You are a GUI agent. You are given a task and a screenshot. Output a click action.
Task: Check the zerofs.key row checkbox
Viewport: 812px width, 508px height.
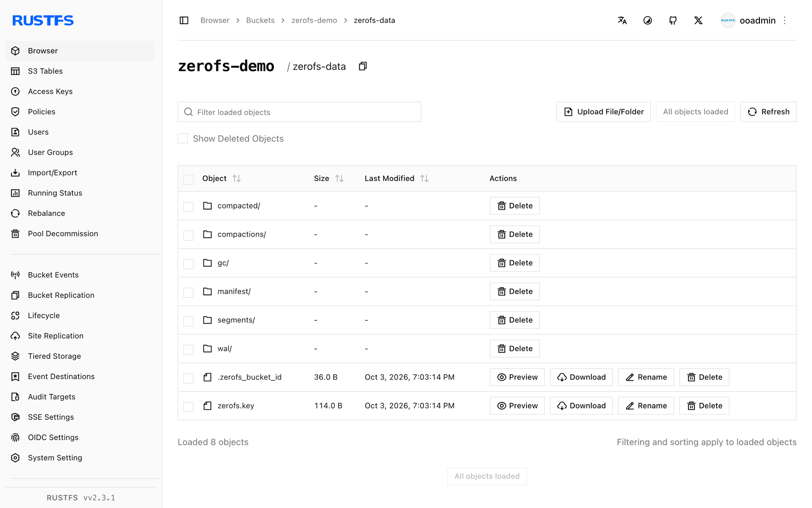pyautogui.click(x=188, y=406)
